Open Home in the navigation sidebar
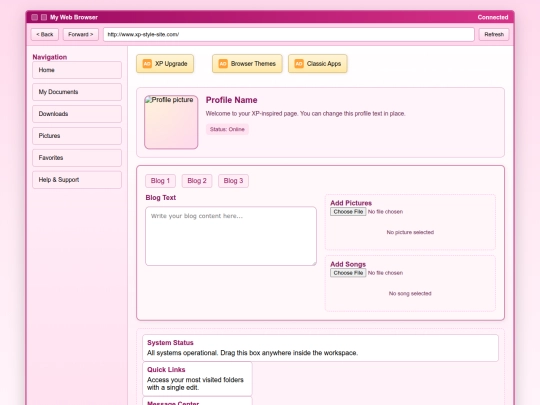Screen dimensions: 540x405 click(77, 70)
